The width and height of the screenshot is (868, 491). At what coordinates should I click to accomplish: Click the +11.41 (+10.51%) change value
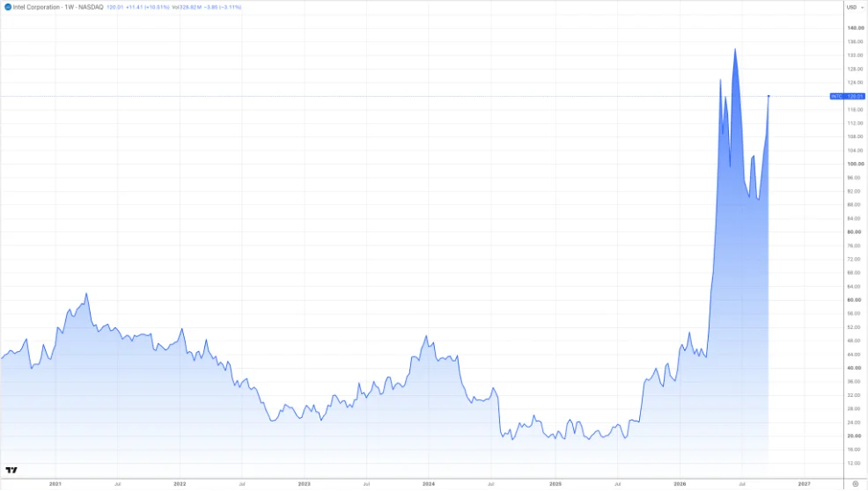click(147, 7)
